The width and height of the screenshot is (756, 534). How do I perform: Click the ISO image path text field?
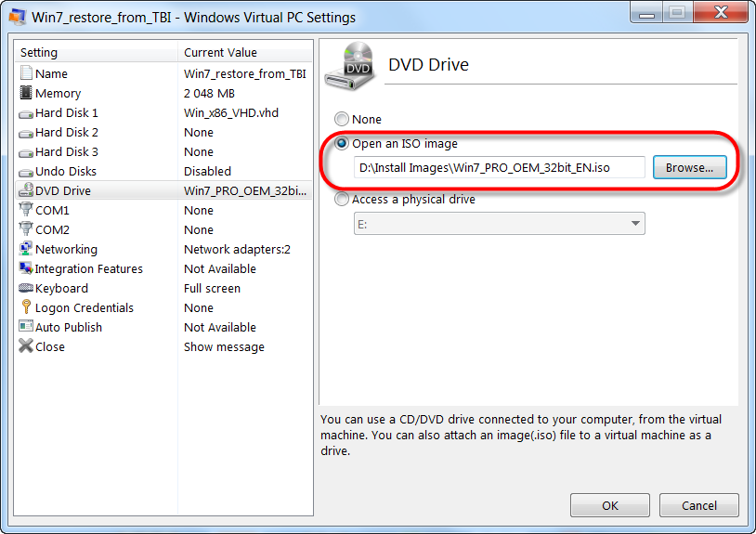click(499, 167)
